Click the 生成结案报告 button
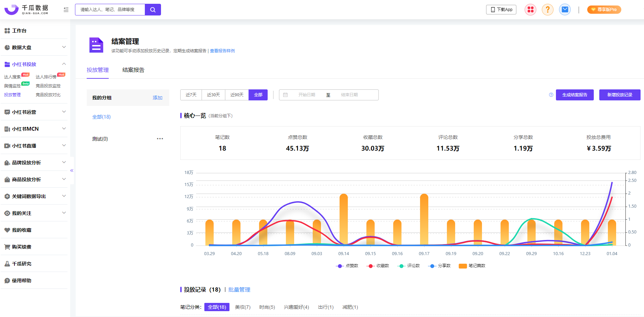Viewport: 644px width, 317px height. (575, 95)
